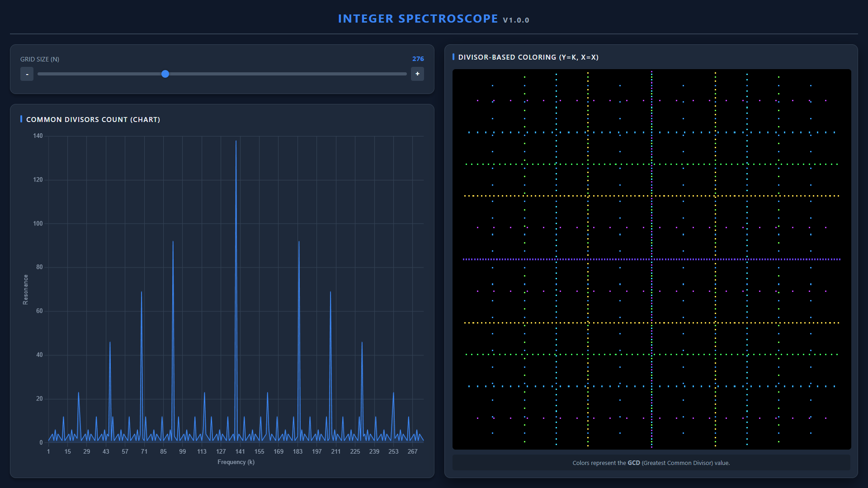Click the v1.0.0 version text
The width and height of the screenshot is (868, 488).
coord(516,20)
